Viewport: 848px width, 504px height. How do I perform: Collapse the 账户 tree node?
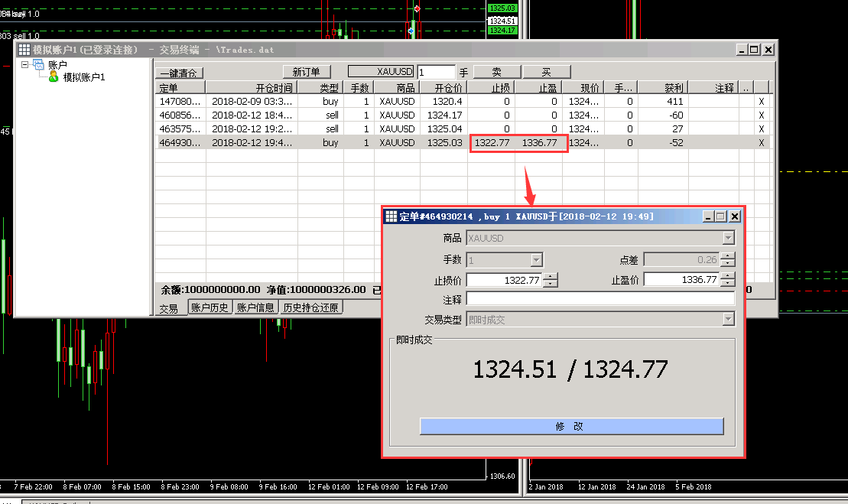click(25, 66)
